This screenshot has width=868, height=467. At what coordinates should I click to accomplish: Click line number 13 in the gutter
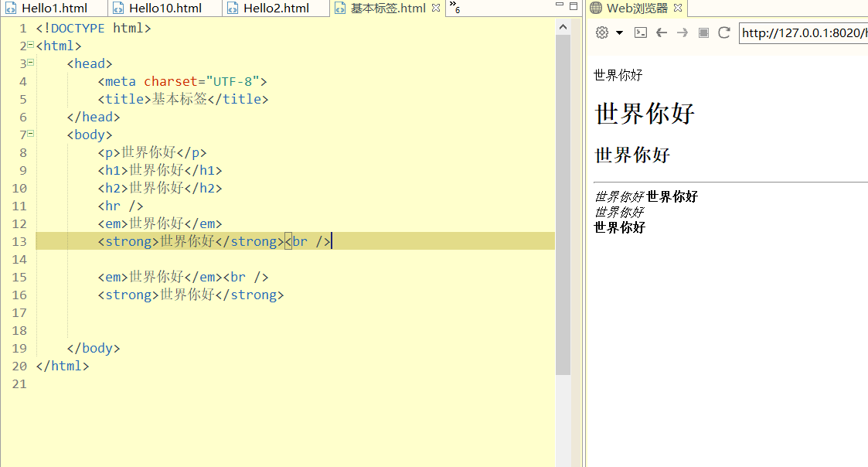pyautogui.click(x=19, y=241)
